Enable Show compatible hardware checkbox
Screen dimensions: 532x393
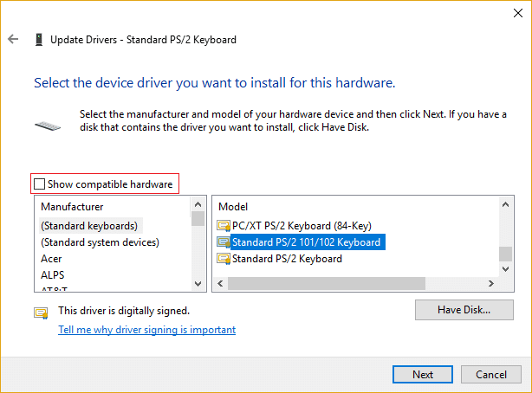pos(39,184)
